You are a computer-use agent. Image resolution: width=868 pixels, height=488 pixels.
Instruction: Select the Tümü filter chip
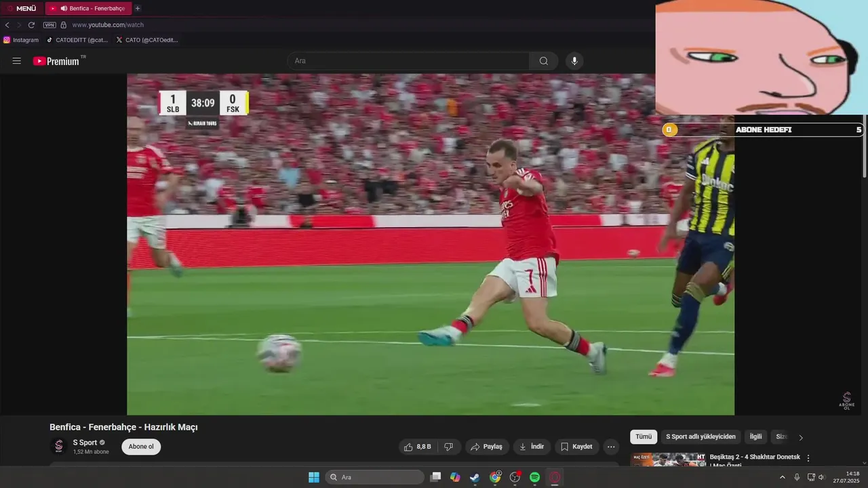pyautogui.click(x=644, y=437)
